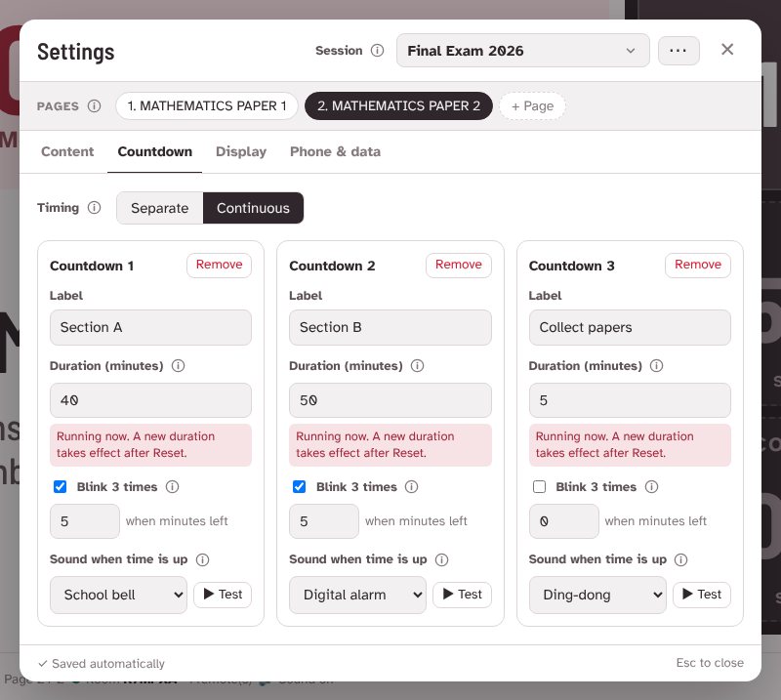Remove Countdown 1
The width and height of the screenshot is (781, 700).
pyautogui.click(x=219, y=265)
